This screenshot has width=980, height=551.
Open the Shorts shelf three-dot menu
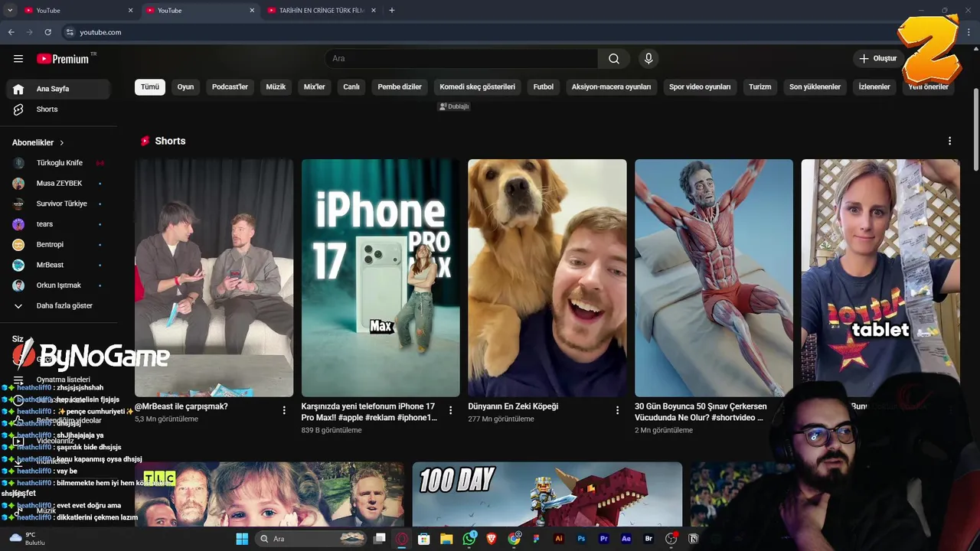949,141
